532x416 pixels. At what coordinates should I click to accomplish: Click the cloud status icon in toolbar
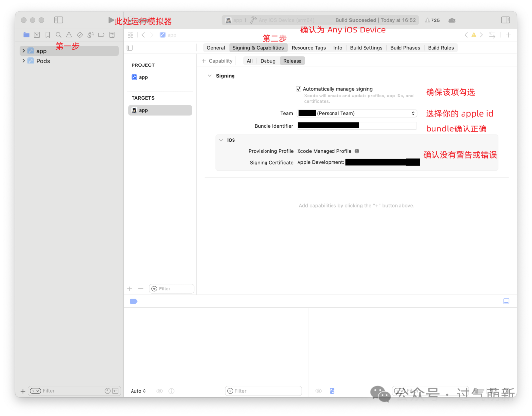click(x=452, y=20)
